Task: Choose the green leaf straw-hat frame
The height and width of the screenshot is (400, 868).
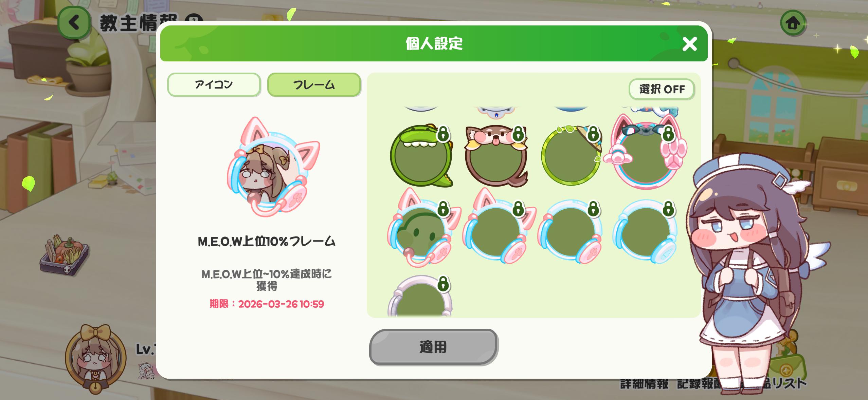Action: click(571, 156)
